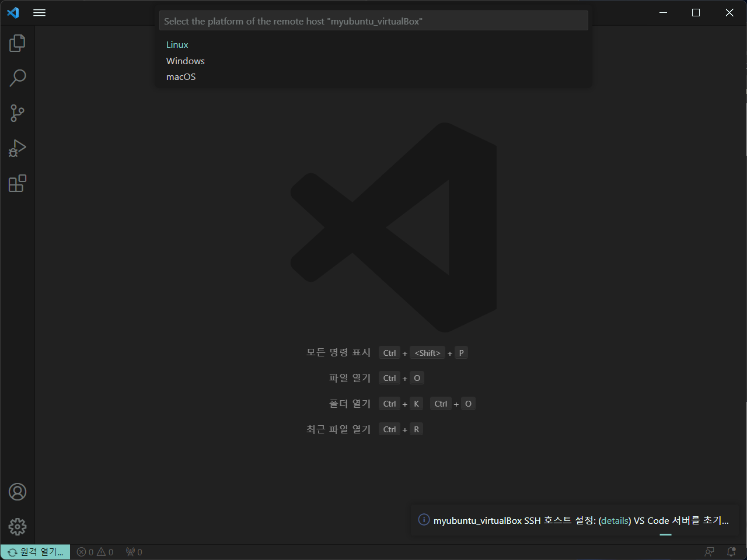Select Linux as remote platform

point(373,45)
